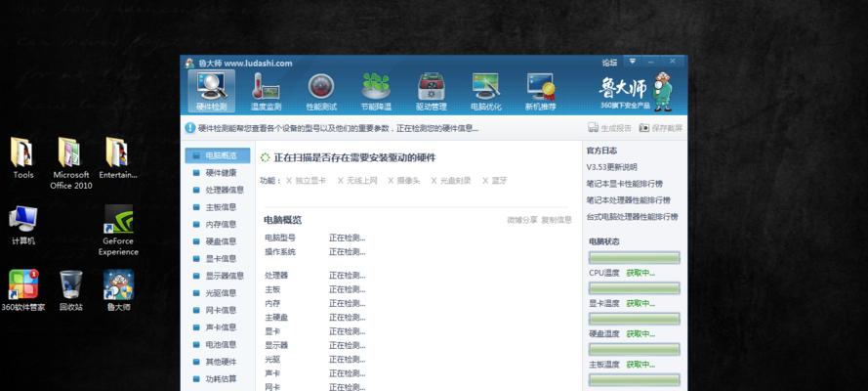Select 电池信息 in the sidebar
The image size is (868, 391).
pyautogui.click(x=217, y=344)
